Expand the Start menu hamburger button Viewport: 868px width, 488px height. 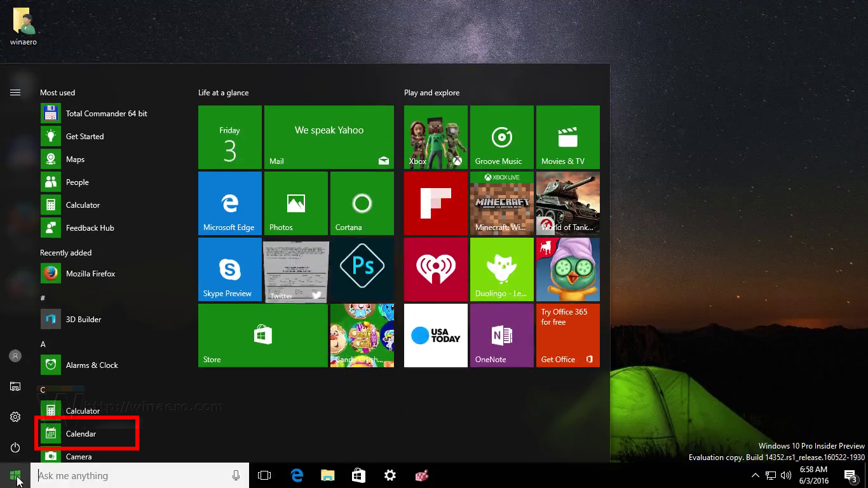(15, 91)
